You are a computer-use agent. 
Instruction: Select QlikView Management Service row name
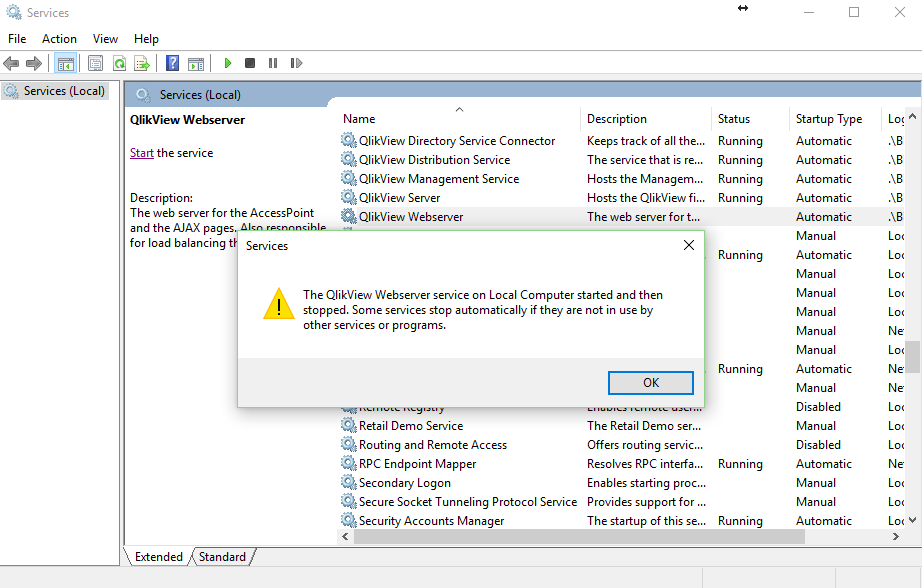click(439, 178)
